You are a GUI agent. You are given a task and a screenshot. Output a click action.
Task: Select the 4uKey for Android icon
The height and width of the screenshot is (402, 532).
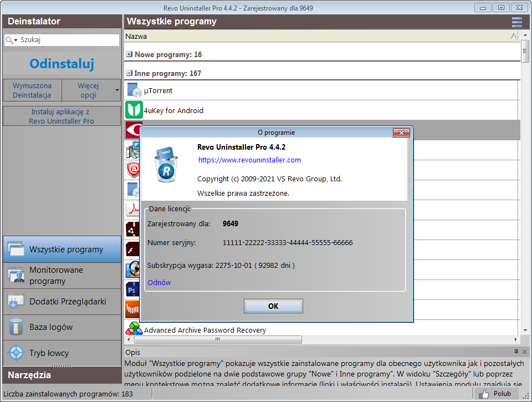coord(134,110)
